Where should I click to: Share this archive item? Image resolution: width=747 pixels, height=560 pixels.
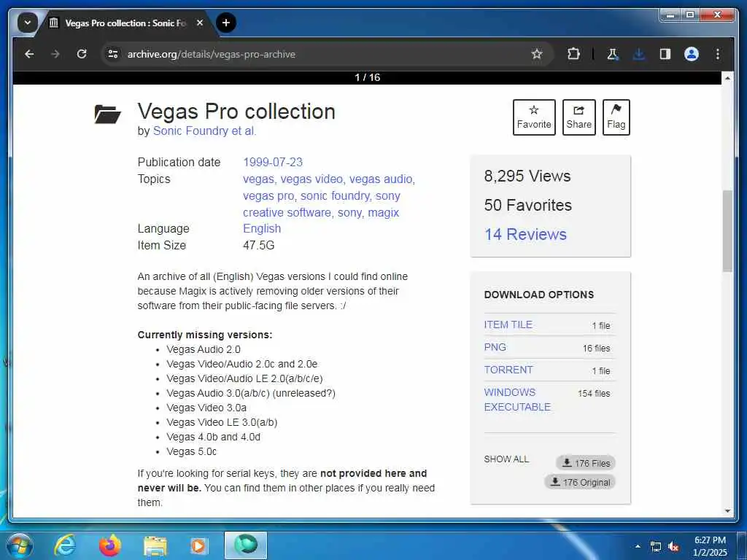point(578,117)
